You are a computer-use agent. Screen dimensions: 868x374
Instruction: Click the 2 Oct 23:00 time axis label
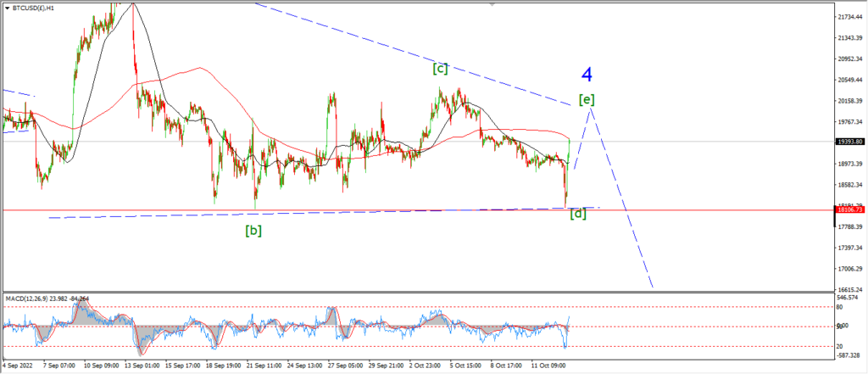click(x=427, y=366)
